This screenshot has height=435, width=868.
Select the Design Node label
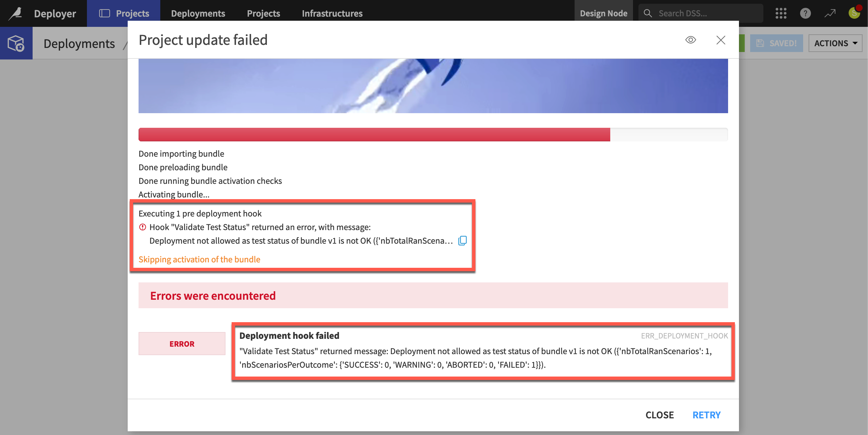click(x=604, y=12)
